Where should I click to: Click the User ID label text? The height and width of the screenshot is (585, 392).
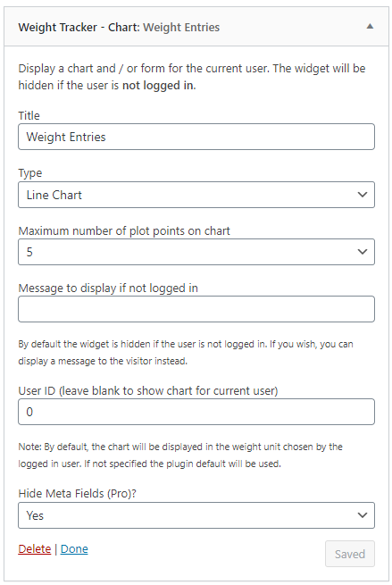148,390
